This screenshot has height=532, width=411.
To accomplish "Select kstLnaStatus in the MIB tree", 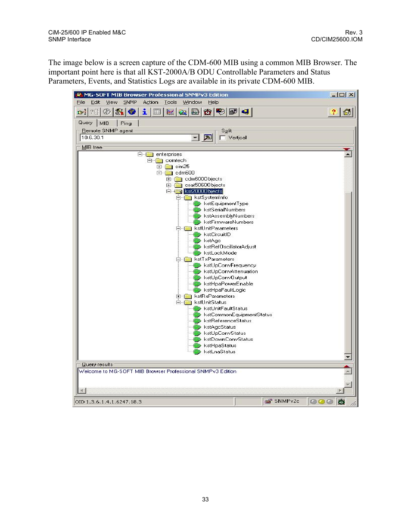I will click(x=219, y=352).
